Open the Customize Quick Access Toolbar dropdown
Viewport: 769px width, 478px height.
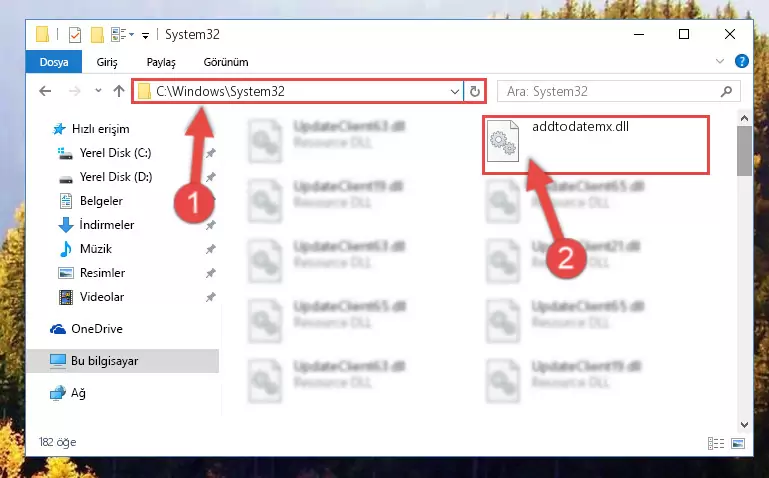(x=146, y=35)
